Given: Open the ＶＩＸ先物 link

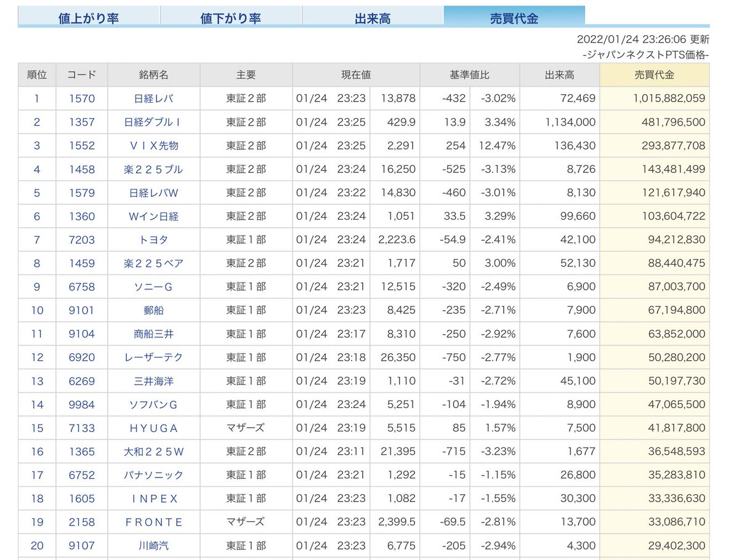Looking at the screenshot, I should [x=153, y=146].
